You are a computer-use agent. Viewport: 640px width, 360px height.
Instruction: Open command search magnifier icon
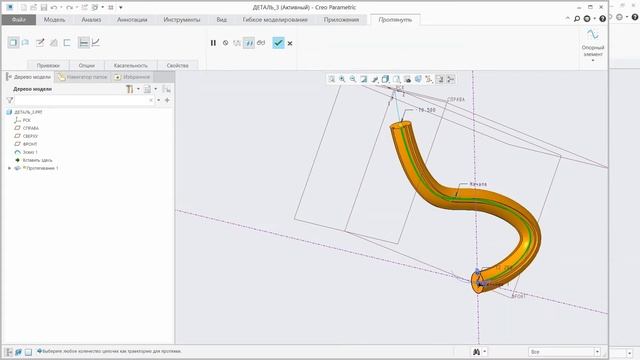(577, 19)
